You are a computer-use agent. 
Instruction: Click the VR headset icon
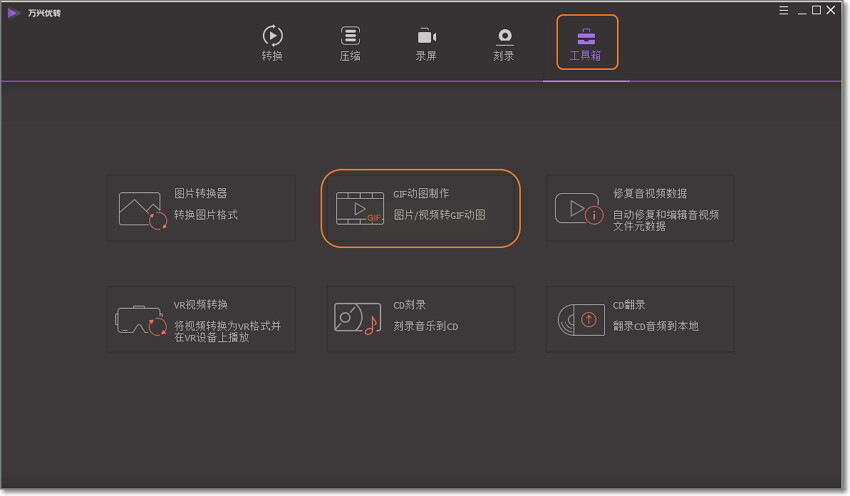coord(141,320)
